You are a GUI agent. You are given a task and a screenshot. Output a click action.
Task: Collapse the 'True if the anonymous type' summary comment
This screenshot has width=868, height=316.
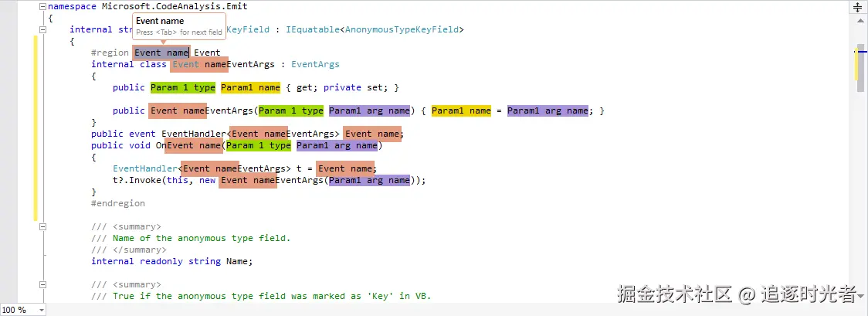pyautogui.click(x=42, y=284)
